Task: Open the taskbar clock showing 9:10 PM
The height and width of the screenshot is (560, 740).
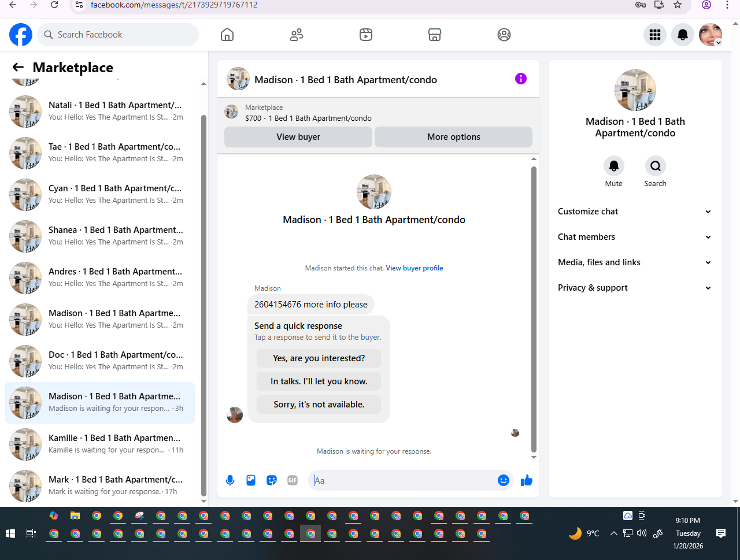Action: 688,533
